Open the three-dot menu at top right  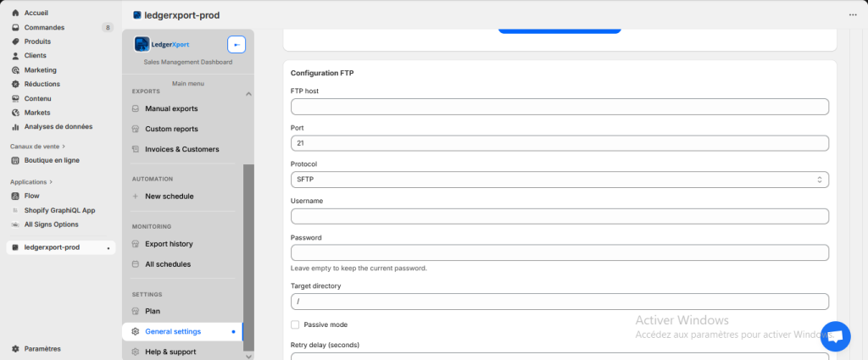pyautogui.click(x=853, y=14)
